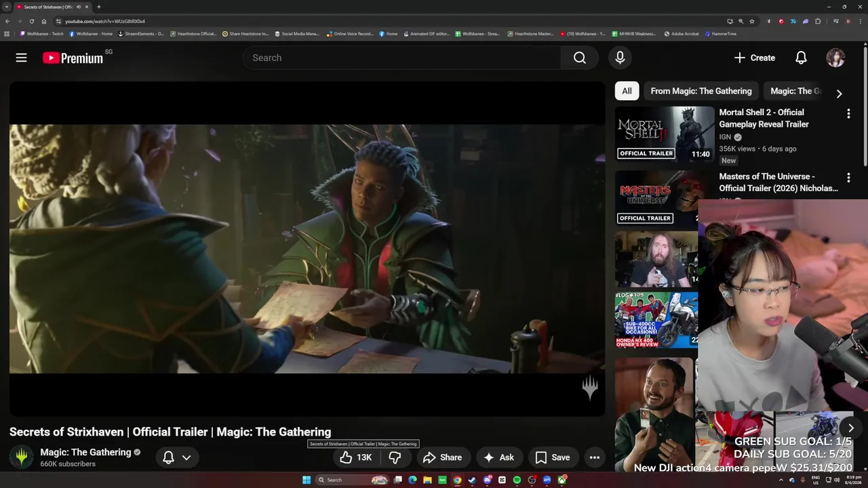868x488 pixels.
Task: Open Microsoft Edge from the taskbar
Action: tap(412, 480)
